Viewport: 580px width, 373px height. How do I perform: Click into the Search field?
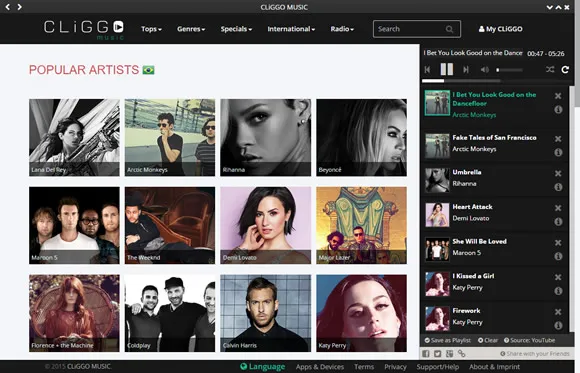click(417, 29)
